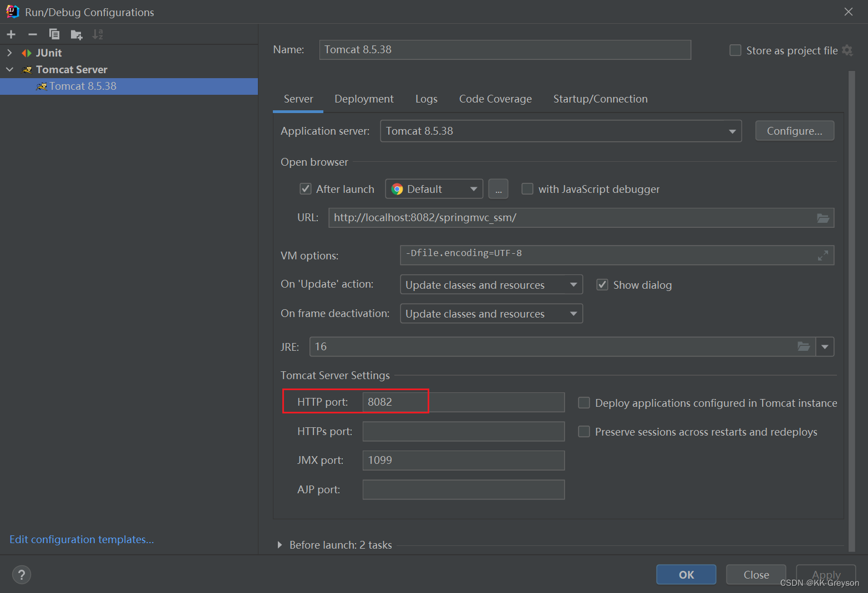
Task: Click the HTTPs port field
Action: pyautogui.click(x=464, y=431)
